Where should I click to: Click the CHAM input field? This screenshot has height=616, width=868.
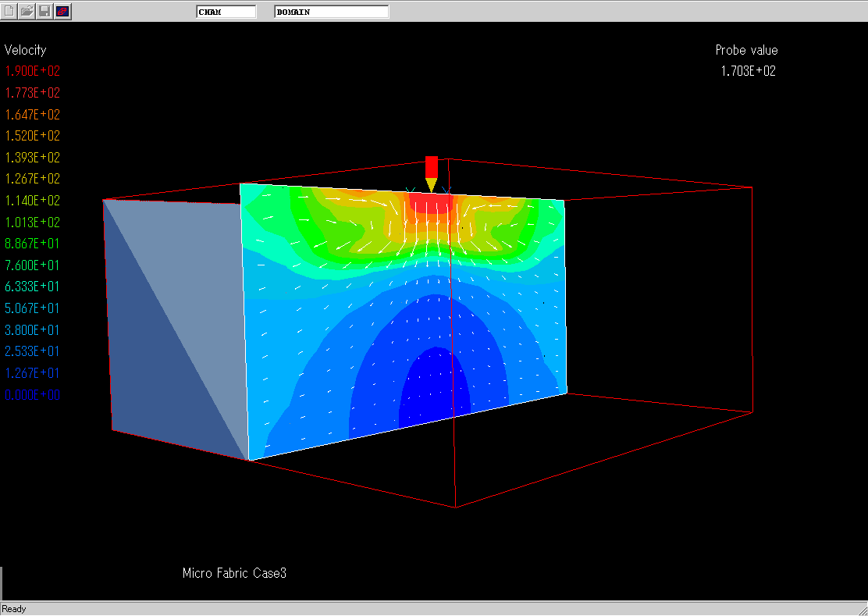[x=226, y=12]
